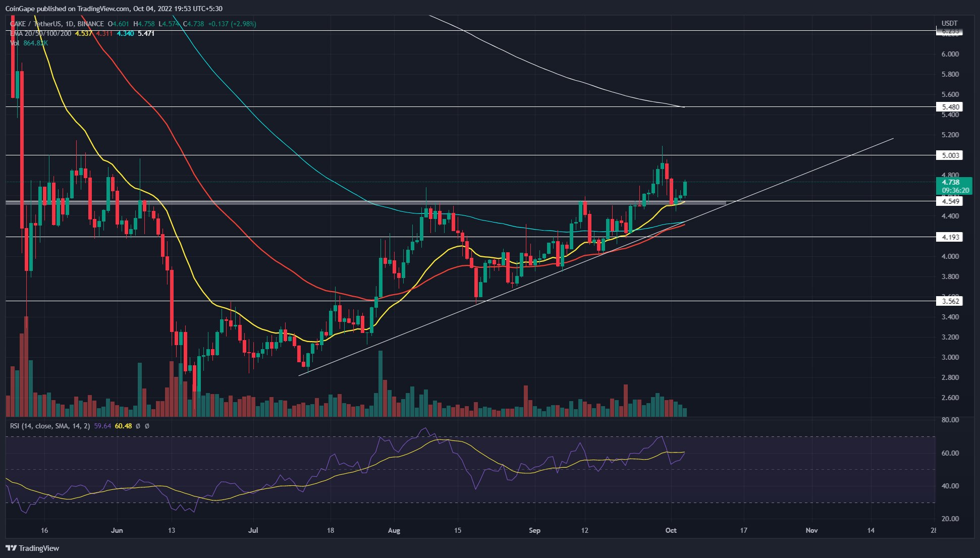
Task: Click the yellow EMA 20 value 4.537
Action: pos(82,34)
